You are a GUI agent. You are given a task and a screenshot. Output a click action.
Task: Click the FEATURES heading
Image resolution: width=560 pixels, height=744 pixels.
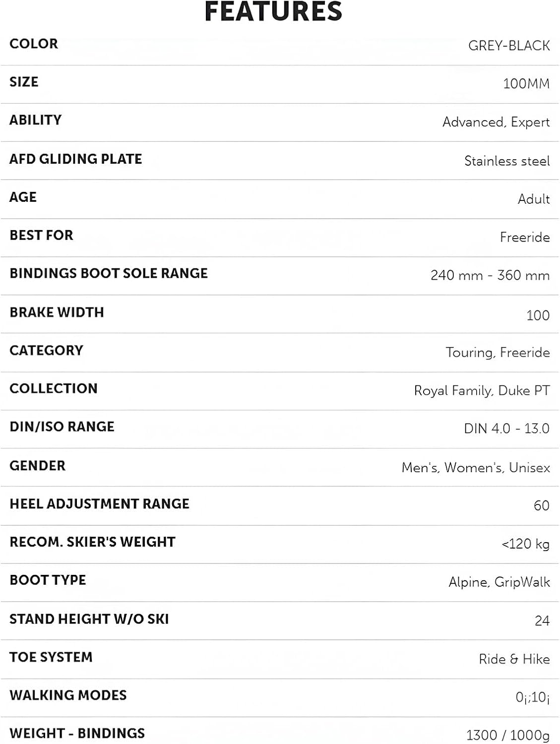[x=273, y=12]
